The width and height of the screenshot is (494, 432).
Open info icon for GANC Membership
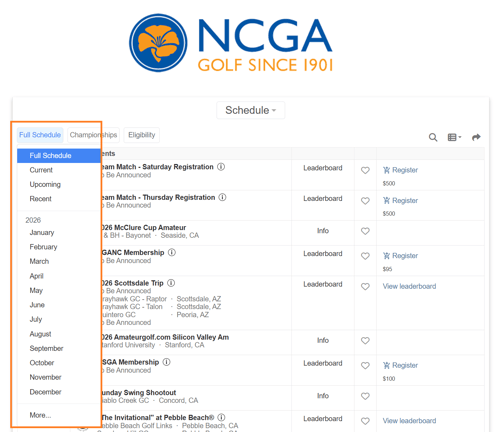(x=172, y=252)
